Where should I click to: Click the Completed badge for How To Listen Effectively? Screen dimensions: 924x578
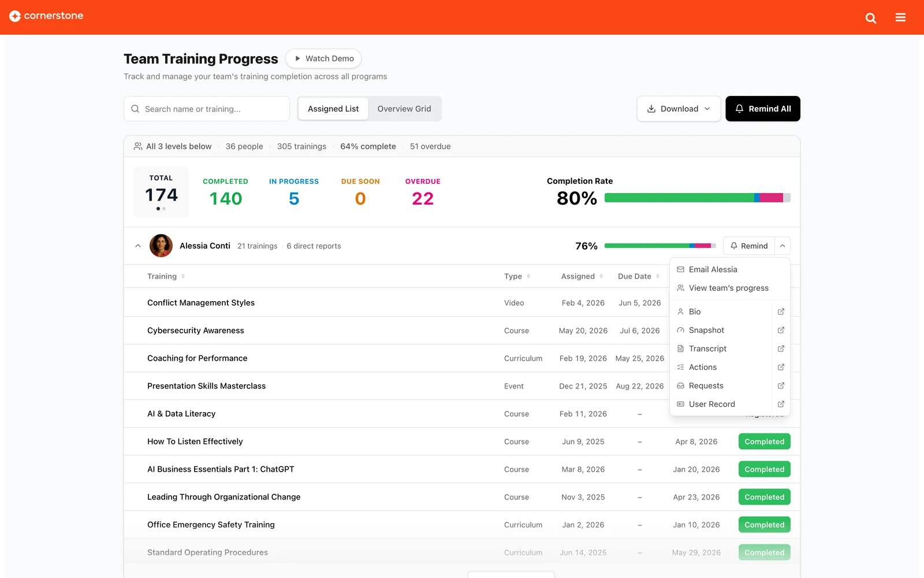point(765,442)
